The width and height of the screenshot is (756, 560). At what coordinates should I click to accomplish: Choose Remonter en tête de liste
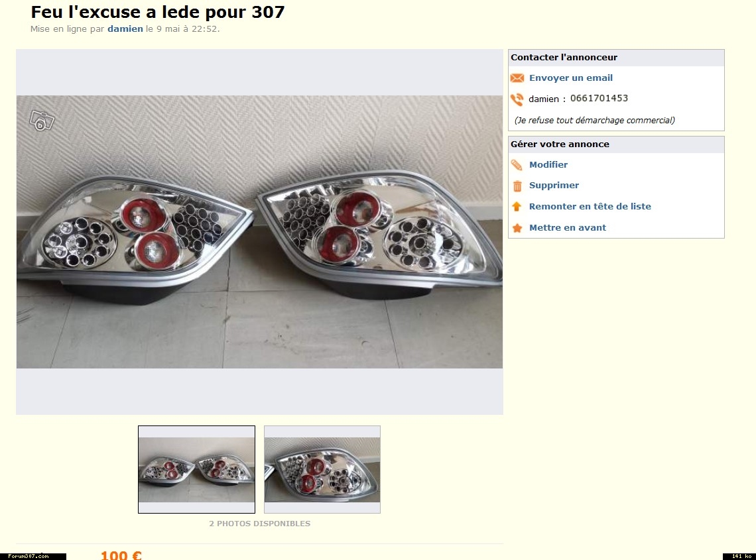(x=590, y=206)
